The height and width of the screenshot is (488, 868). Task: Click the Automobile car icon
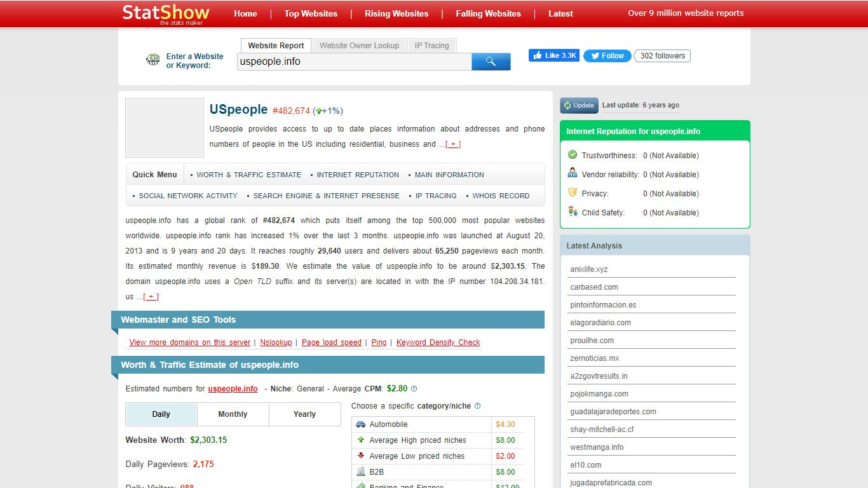tap(361, 424)
